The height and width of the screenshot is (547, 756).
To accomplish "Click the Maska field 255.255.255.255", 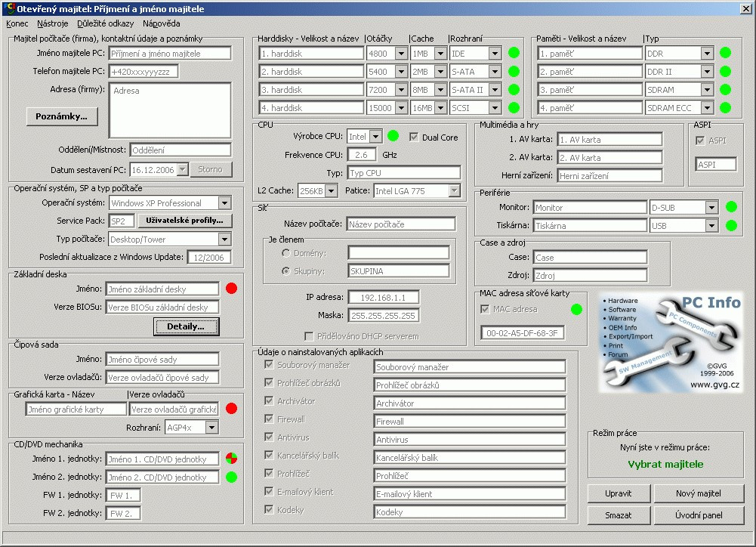I will pyautogui.click(x=384, y=316).
